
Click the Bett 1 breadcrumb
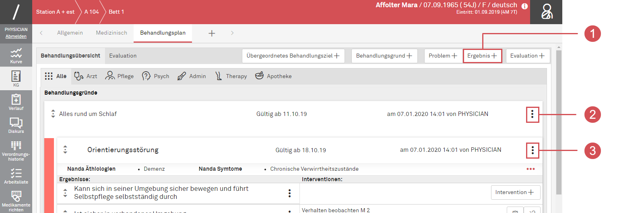pyautogui.click(x=116, y=12)
